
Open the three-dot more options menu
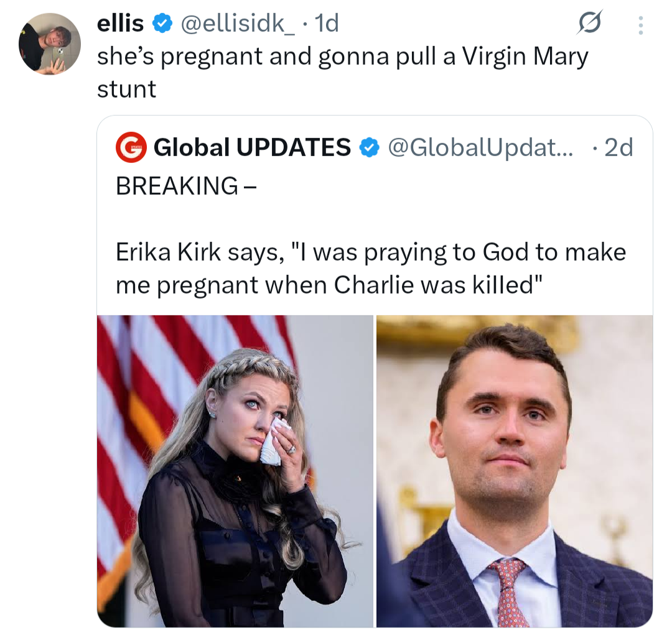[640, 25]
